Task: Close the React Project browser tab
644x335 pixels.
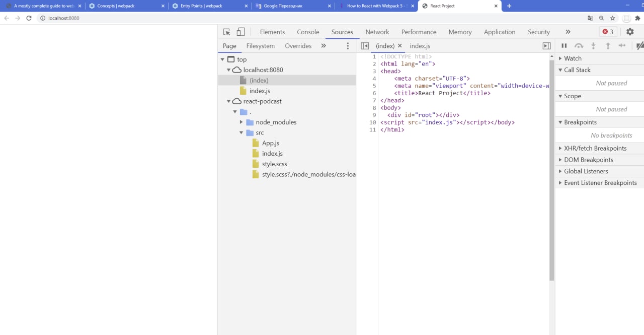Action: click(496, 6)
